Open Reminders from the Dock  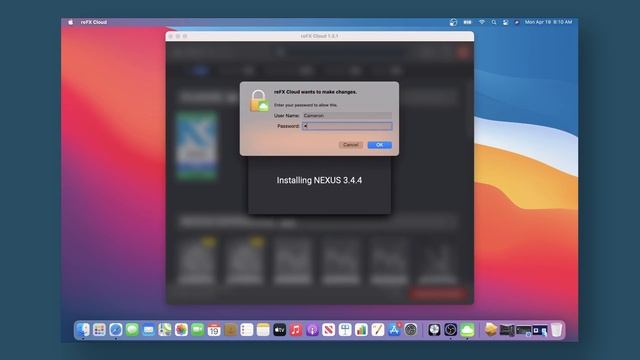[247, 329]
